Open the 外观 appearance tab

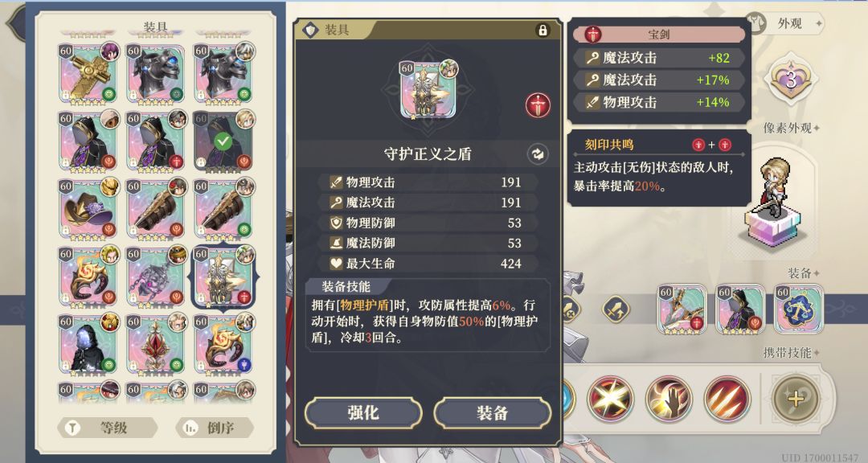(784, 23)
